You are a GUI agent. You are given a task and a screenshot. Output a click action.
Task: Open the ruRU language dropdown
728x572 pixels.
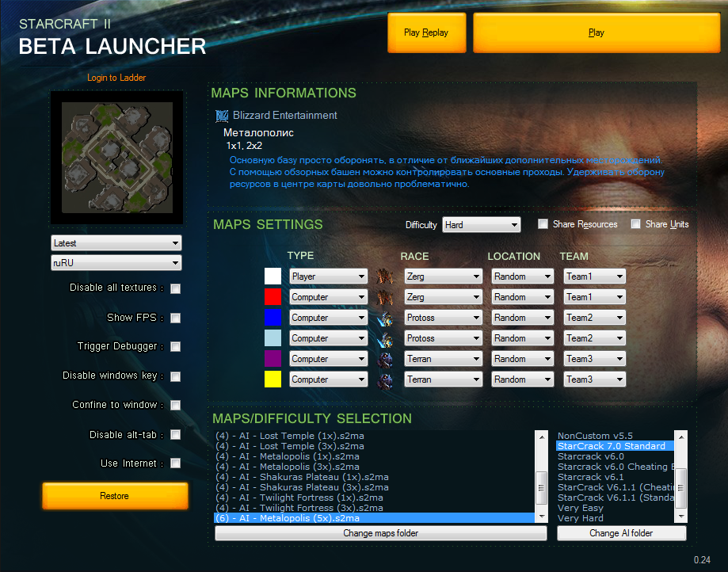click(116, 263)
